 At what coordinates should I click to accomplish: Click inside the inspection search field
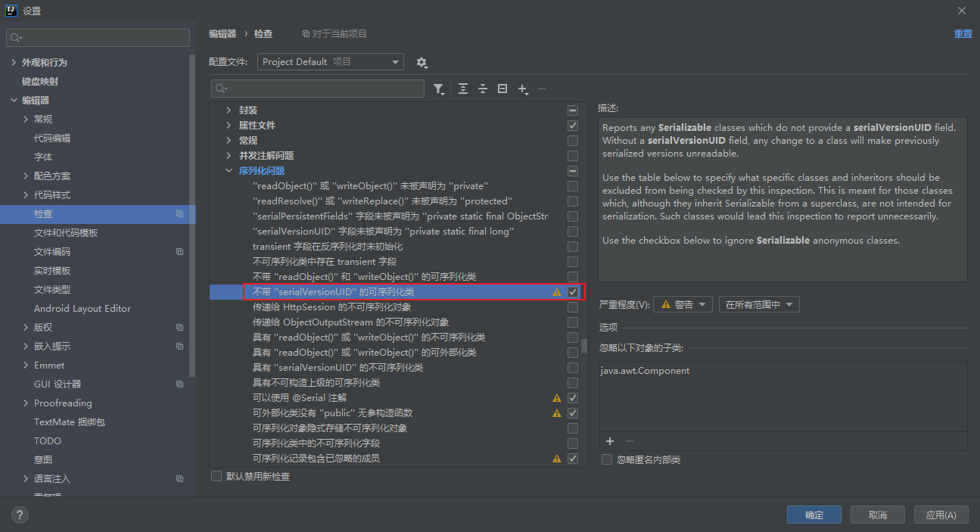tap(318, 89)
